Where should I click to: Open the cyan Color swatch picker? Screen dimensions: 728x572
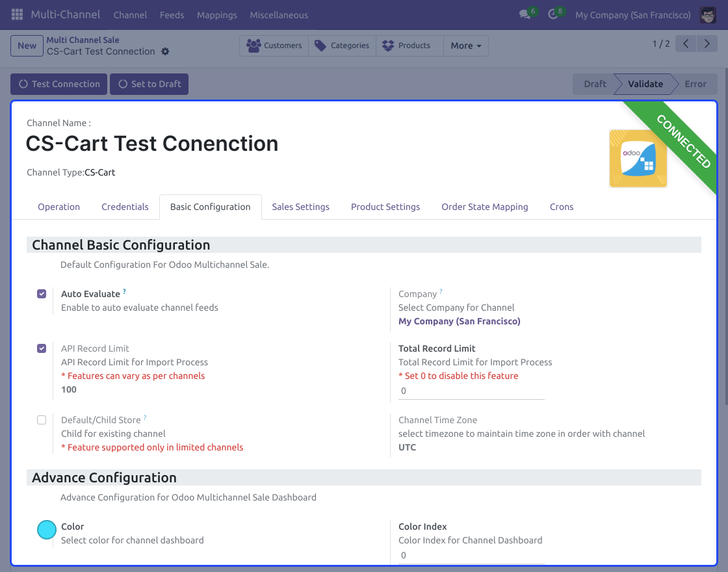(47, 530)
